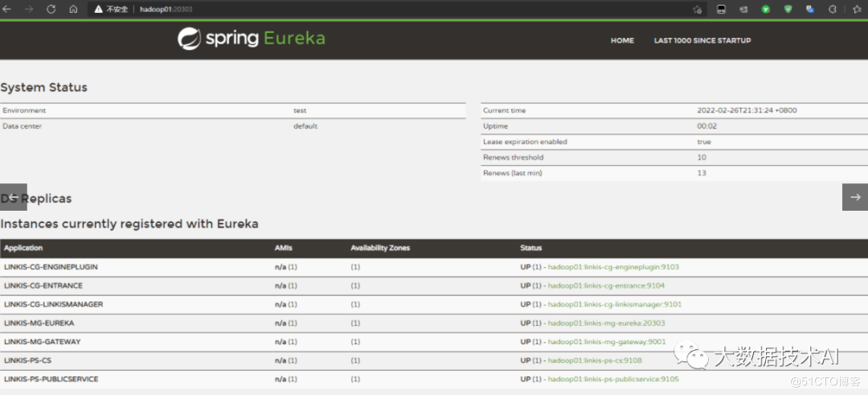Click LINKIS-MG-EUREKA application name
The image size is (868, 395).
(x=39, y=323)
